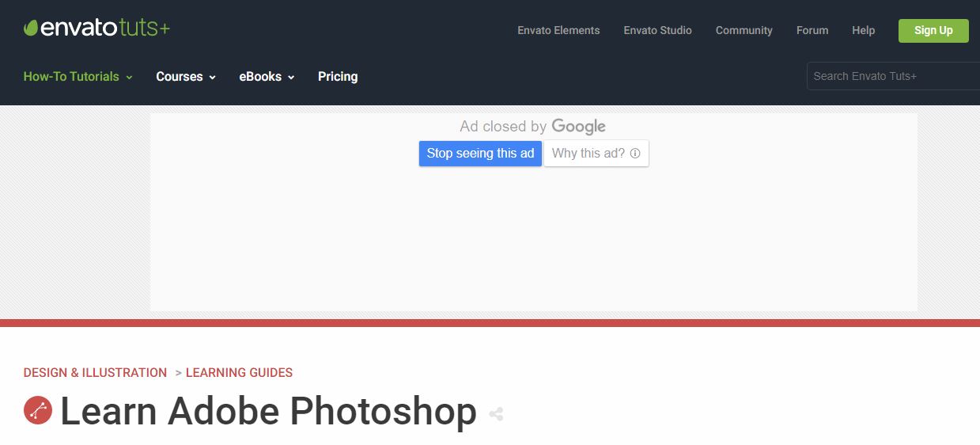
Task: Click Stop seeing this ad button
Action: coord(480,154)
